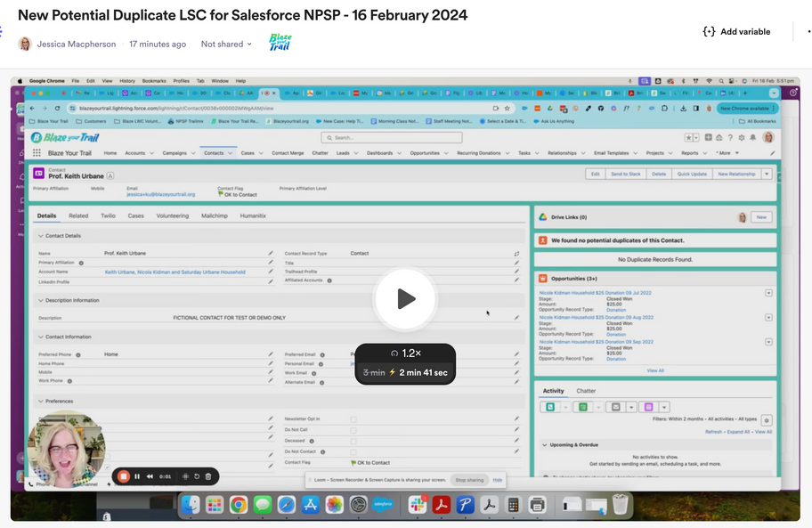Select Contact Merge navigation item
Image resolution: width=812 pixels, height=528 pixels.
(x=288, y=153)
